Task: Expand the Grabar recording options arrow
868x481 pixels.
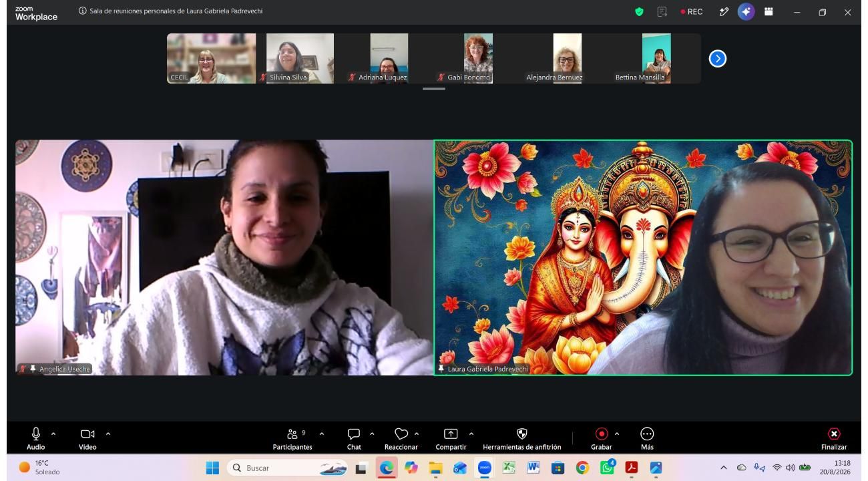Action: [x=616, y=434]
